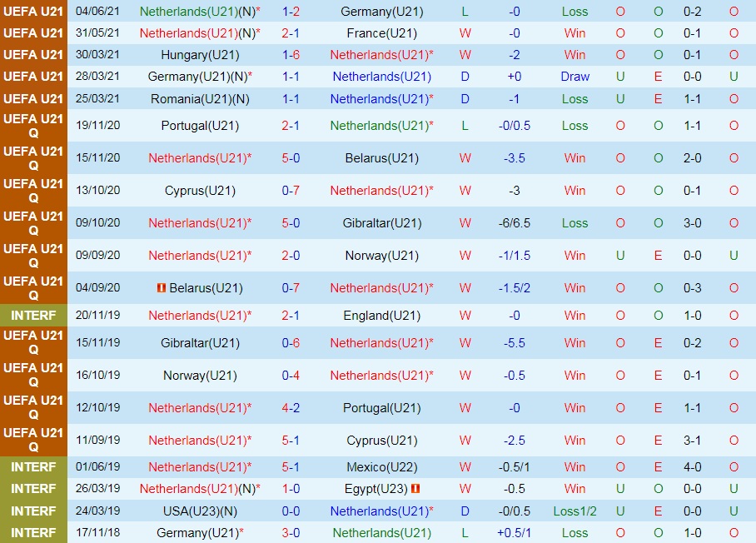Click the 1-0 score against Egypt(U23)
The image size is (756, 543).
(291, 489)
